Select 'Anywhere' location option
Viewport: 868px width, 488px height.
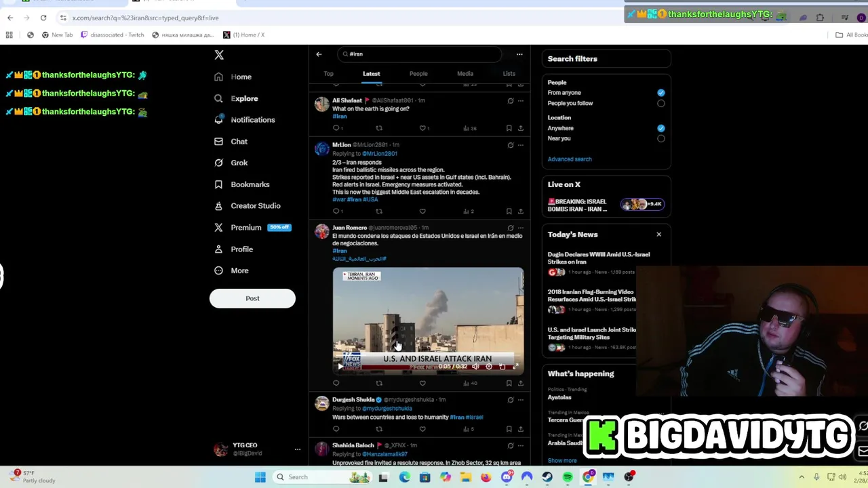pyautogui.click(x=660, y=128)
